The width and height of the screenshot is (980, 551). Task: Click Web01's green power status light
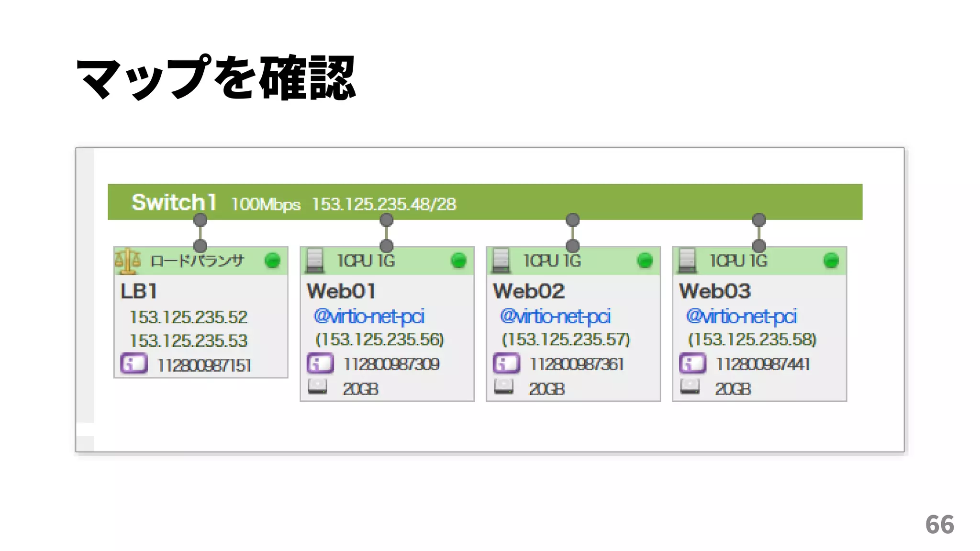tap(458, 261)
